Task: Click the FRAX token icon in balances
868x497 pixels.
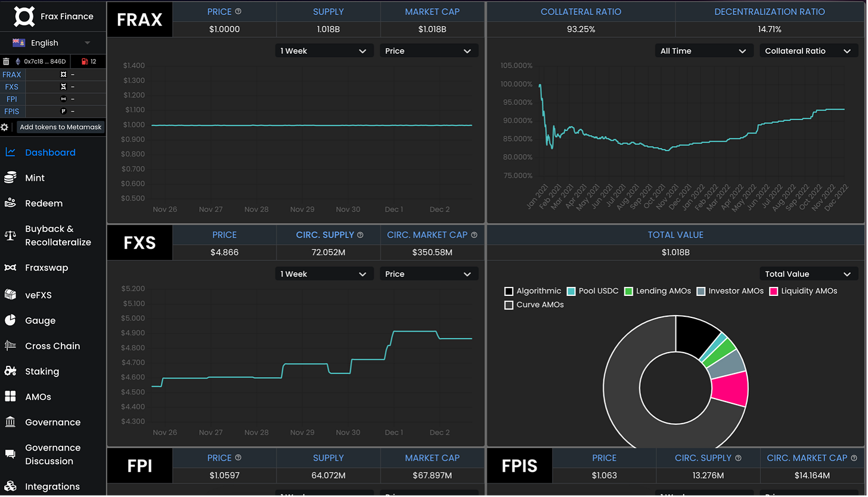Action: pos(63,75)
